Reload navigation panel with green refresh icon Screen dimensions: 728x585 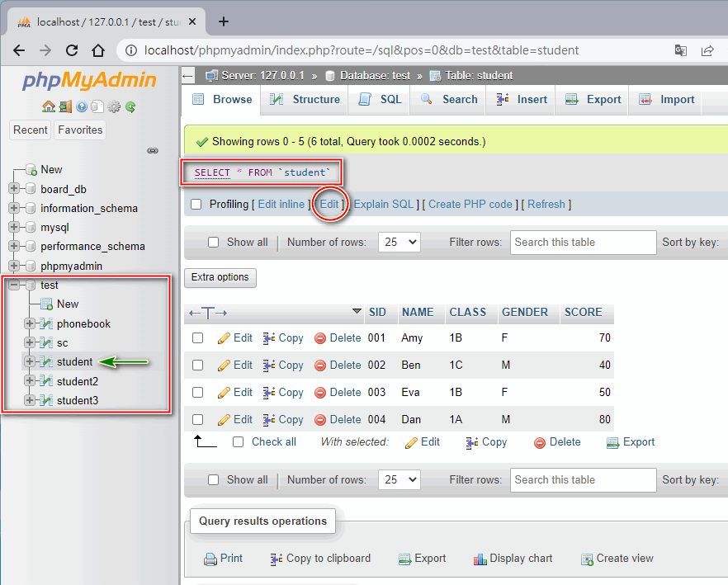pyautogui.click(x=130, y=106)
